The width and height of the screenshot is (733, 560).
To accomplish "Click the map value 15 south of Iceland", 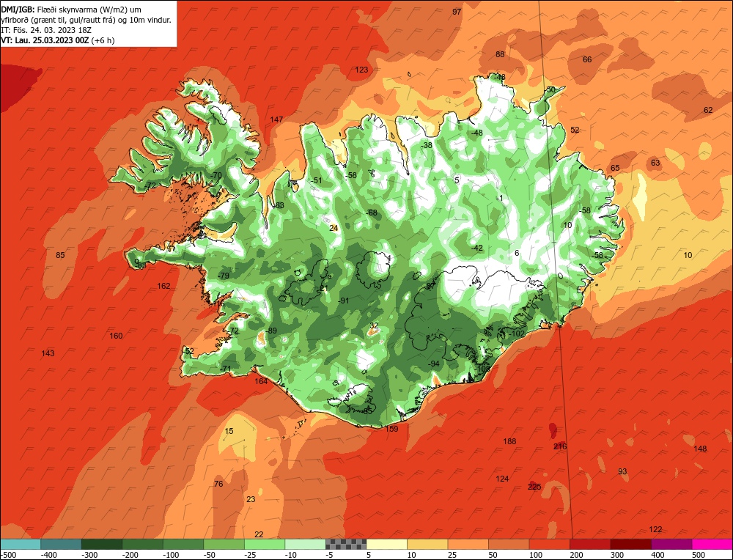I will click(229, 431).
